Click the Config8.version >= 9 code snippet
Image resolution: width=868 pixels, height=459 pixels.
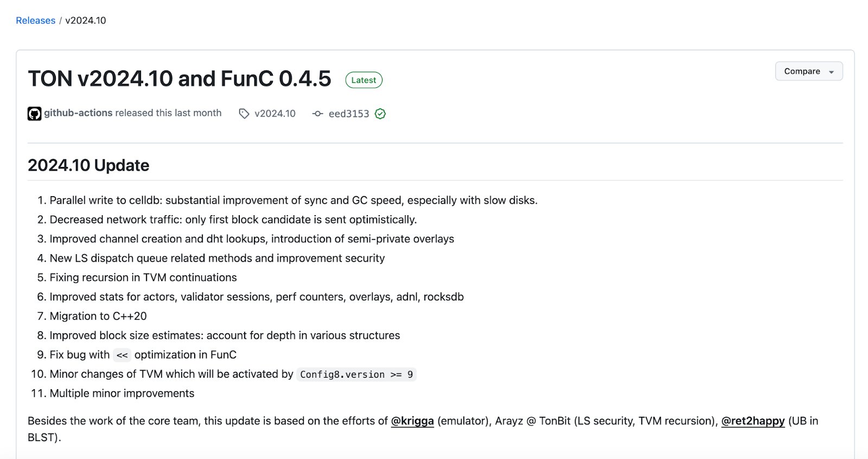[x=356, y=374]
